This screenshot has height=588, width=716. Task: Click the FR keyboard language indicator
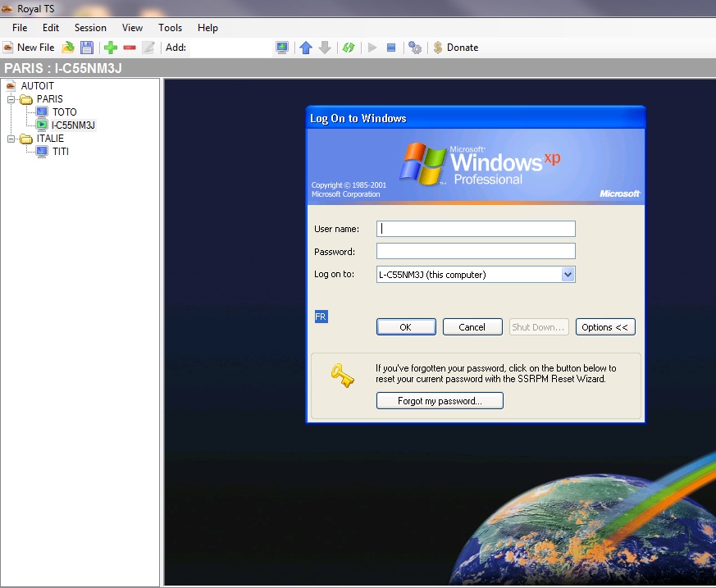click(x=321, y=317)
